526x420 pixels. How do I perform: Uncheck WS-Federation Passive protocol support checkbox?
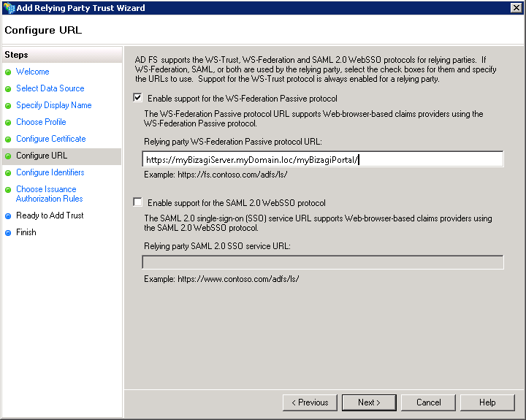[137, 98]
